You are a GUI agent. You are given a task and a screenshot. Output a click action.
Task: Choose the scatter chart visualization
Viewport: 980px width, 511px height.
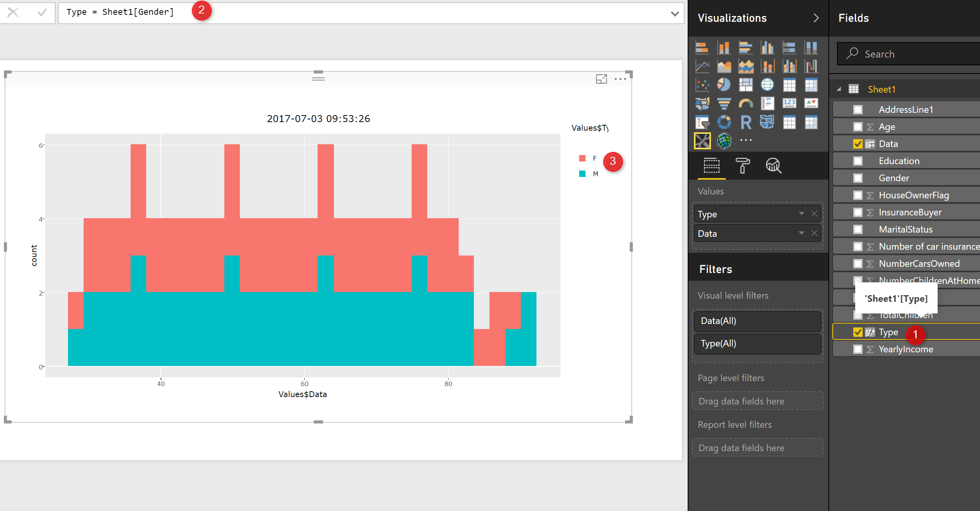pos(702,85)
